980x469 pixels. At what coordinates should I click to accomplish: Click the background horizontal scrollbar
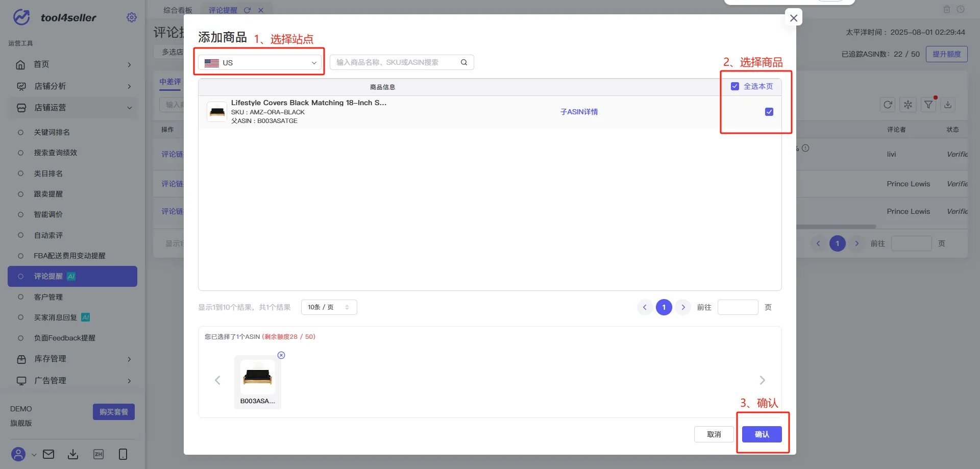(x=836, y=226)
